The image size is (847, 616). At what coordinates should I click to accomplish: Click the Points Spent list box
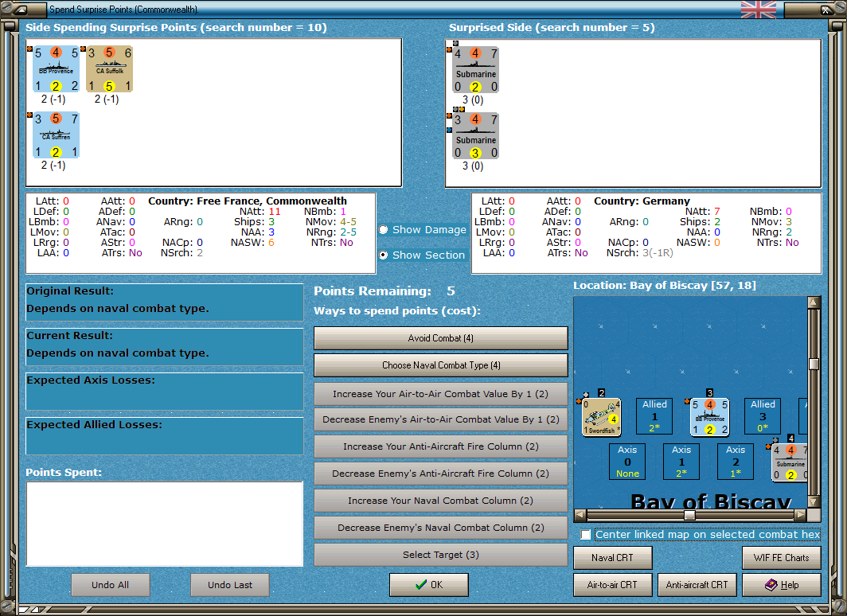[x=165, y=524]
